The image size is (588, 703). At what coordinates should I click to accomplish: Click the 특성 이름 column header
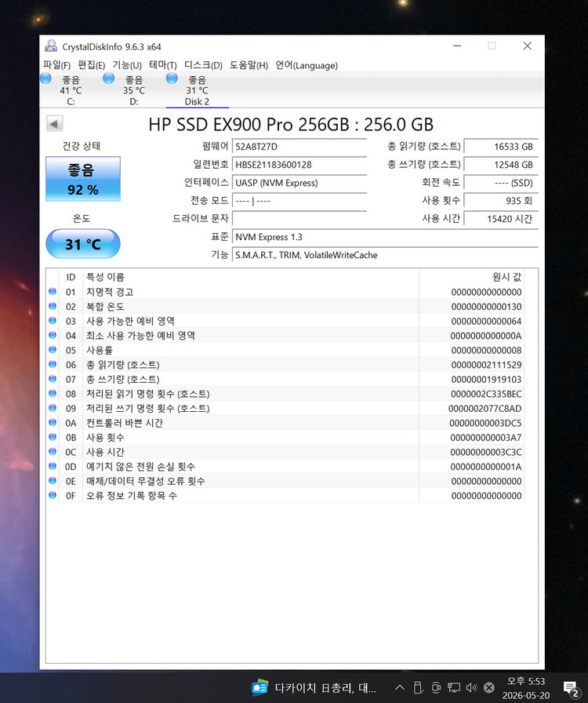coord(251,277)
